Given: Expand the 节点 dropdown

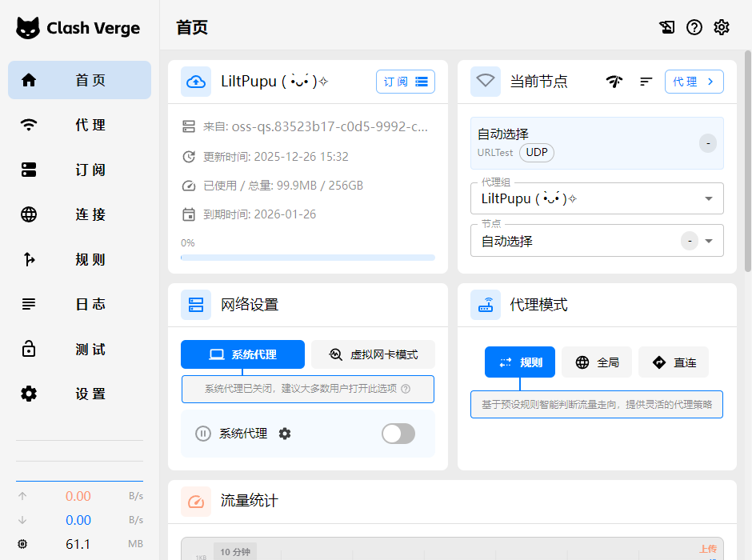Looking at the screenshot, I should click(708, 241).
